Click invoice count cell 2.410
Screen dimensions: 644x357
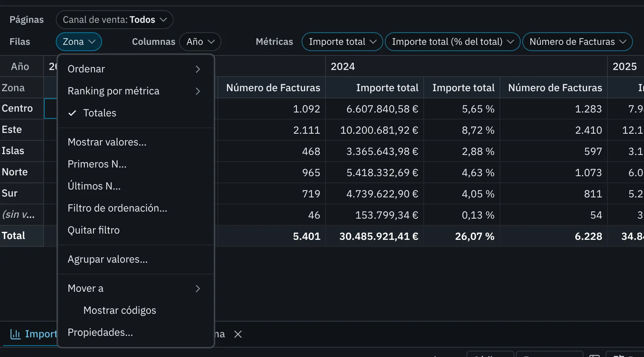pos(554,130)
